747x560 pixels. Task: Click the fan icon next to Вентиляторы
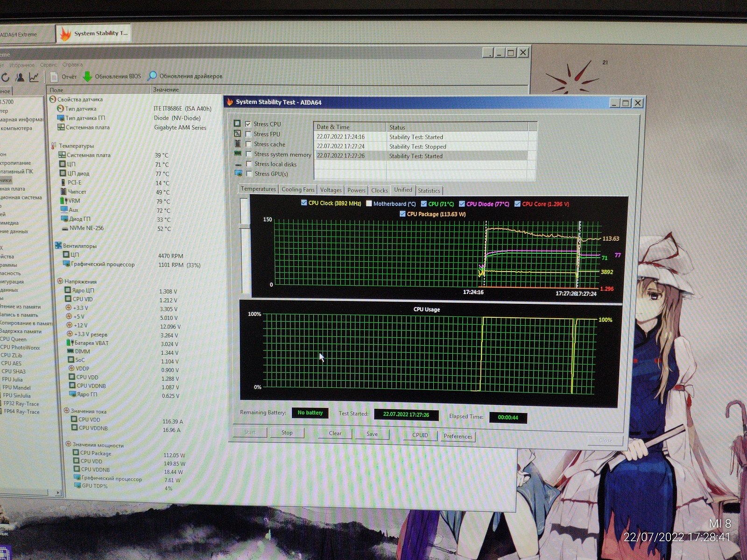coord(58,245)
